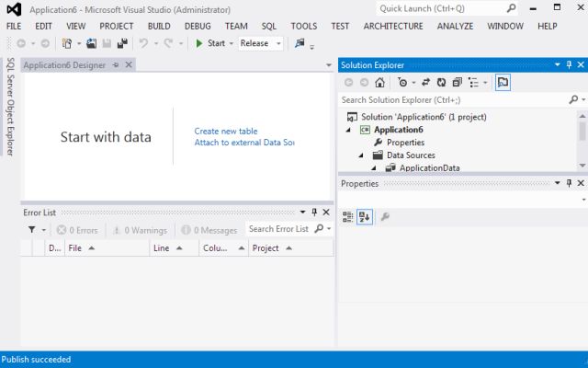Open Properties window options dropdown
Viewport: 588px width, 368px height.
pyautogui.click(x=558, y=183)
